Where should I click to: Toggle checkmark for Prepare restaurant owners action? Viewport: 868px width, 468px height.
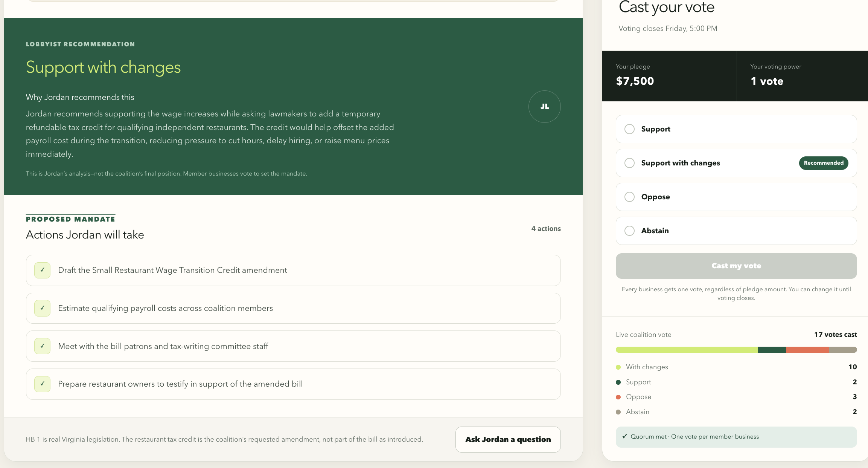coord(42,384)
